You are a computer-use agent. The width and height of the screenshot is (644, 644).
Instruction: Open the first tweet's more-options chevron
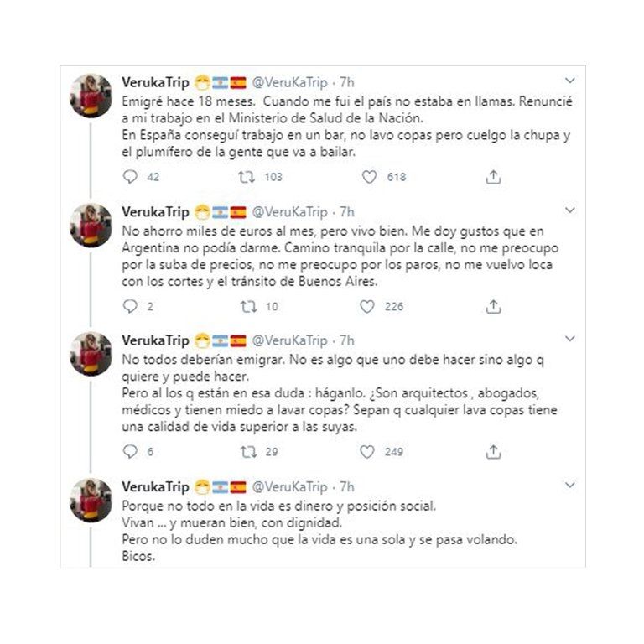570,81
